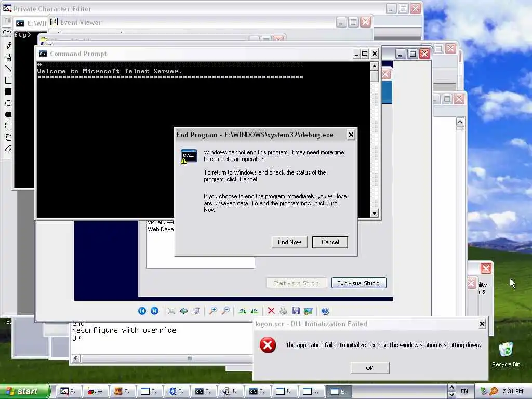Click the 'reconfigure with override' text line

point(124,330)
